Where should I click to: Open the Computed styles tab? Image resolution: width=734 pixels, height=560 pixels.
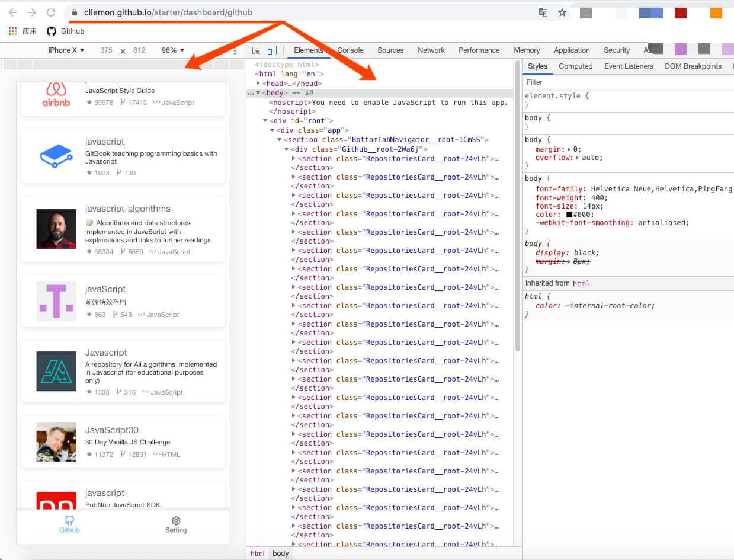pyautogui.click(x=576, y=66)
